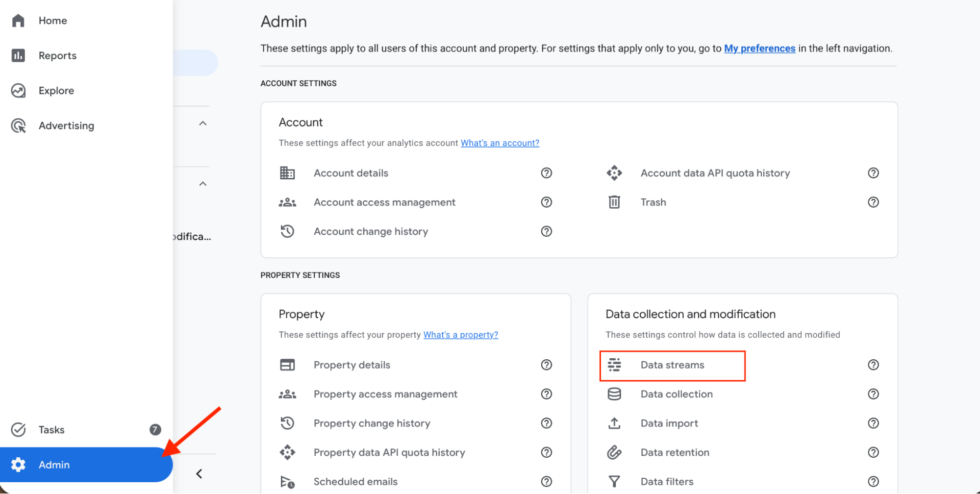This screenshot has width=980, height=494.
Task: Click the Explore compass icon
Action: tap(18, 90)
